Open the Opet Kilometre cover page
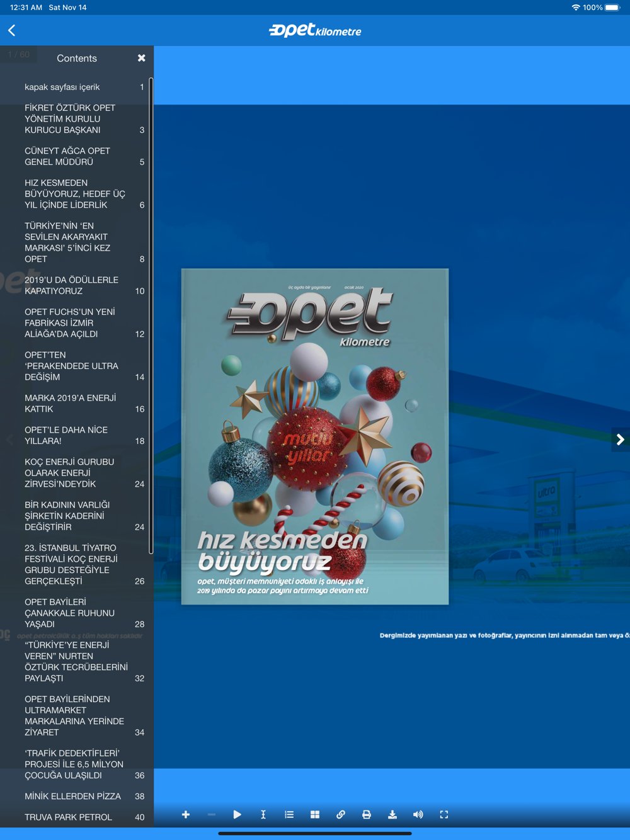 [315, 436]
